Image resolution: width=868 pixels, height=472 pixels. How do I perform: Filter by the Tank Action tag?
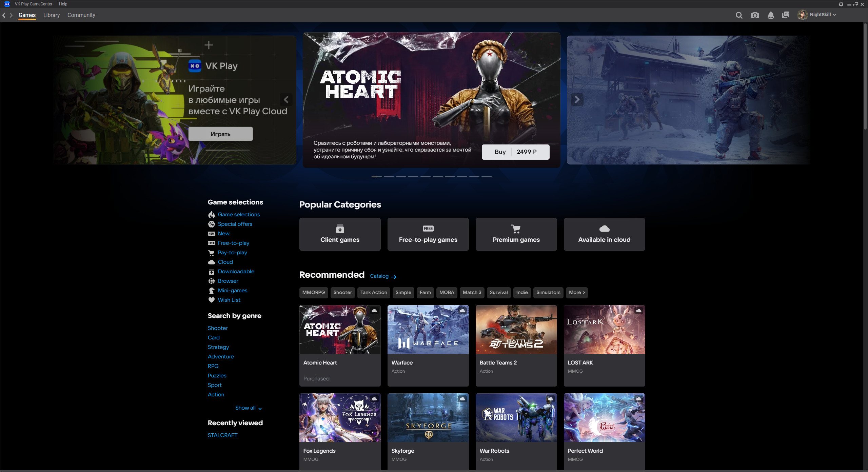point(374,293)
